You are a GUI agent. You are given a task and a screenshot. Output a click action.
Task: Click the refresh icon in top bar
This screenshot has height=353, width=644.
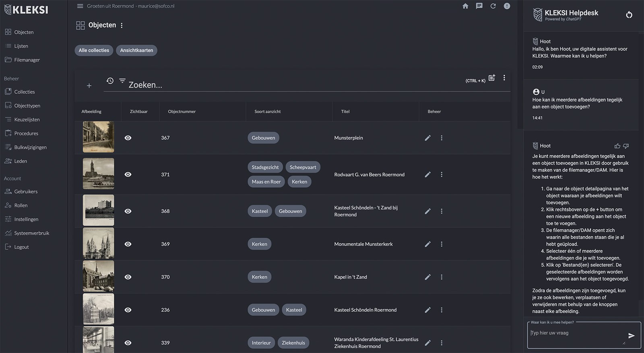(493, 6)
